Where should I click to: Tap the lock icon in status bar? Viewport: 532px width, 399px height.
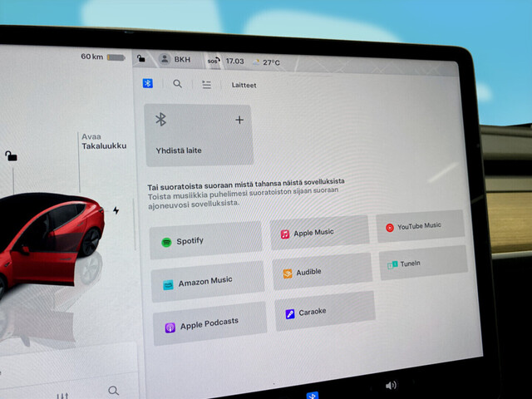tap(140, 58)
